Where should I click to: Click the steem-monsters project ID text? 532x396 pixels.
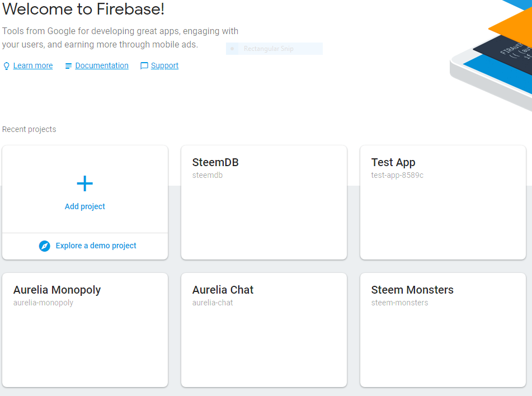[x=399, y=303]
